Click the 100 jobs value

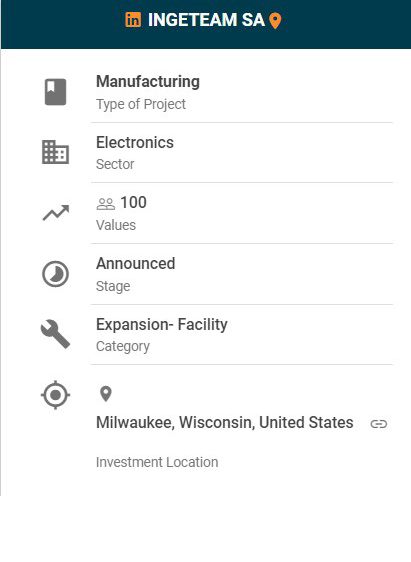coord(133,203)
